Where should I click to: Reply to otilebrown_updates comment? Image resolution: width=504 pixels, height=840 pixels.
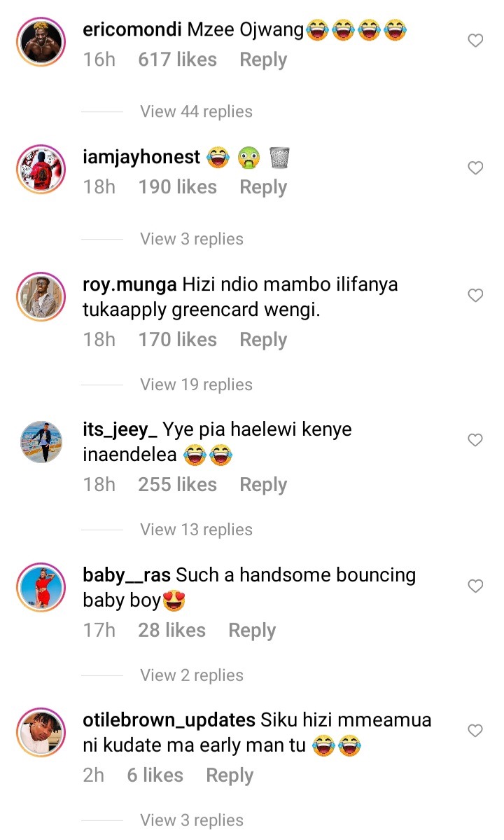click(x=230, y=776)
